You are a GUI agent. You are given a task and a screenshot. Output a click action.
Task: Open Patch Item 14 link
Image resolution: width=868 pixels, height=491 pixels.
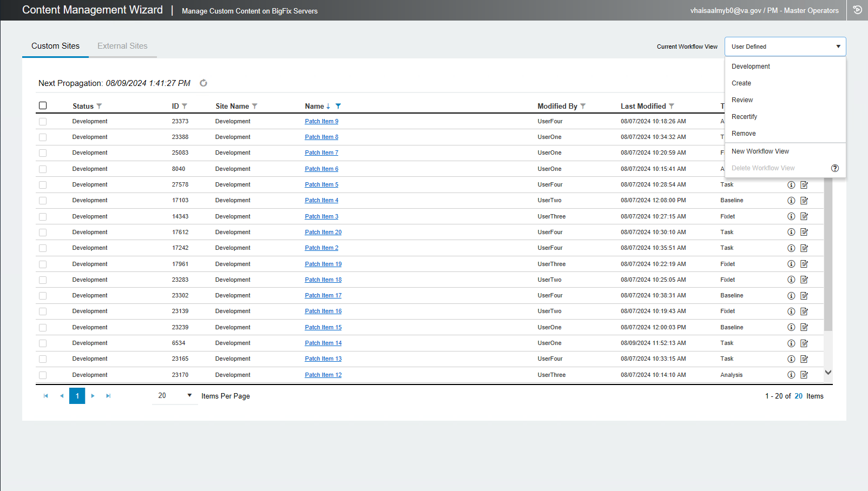pyautogui.click(x=323, y=343)
